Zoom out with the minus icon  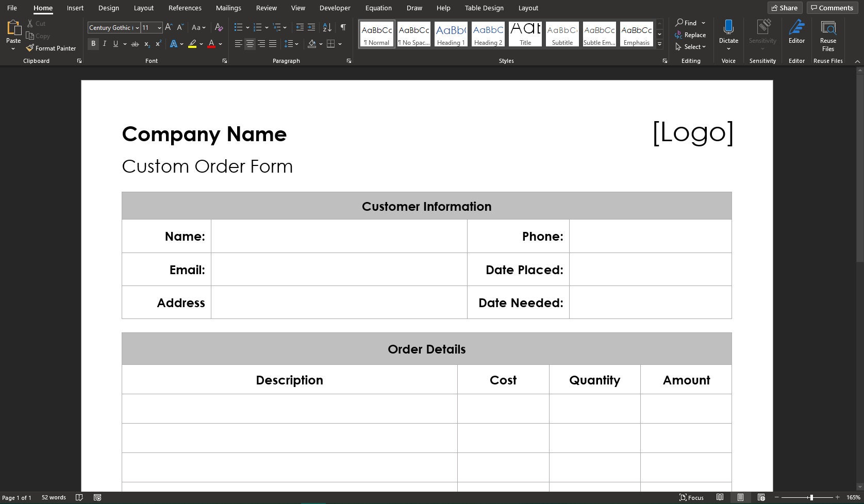point(777,497)
